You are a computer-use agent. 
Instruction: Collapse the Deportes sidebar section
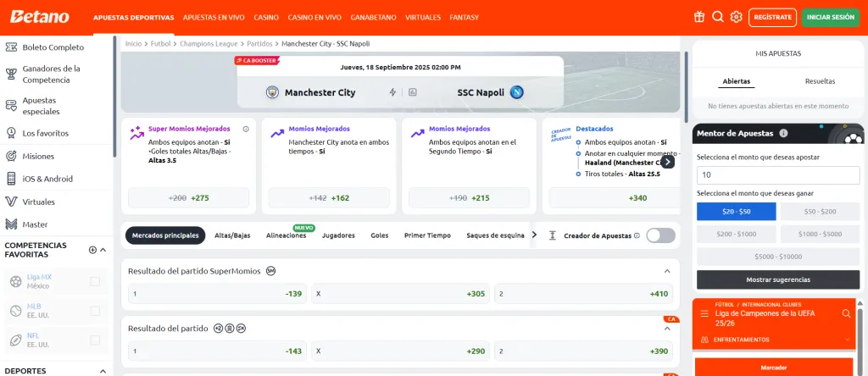point(103,371)
